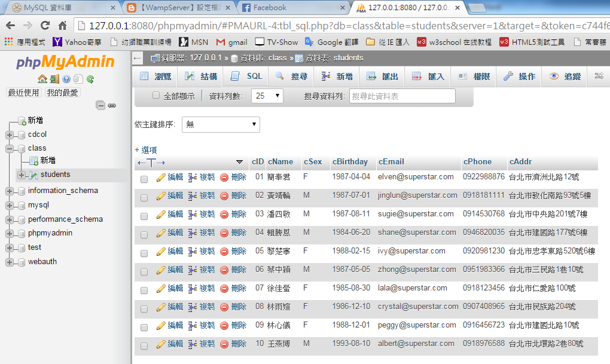Click the phpMyAdmin home icon
The height and width of the screenshot is (364, 610).
tap(42, 79)
